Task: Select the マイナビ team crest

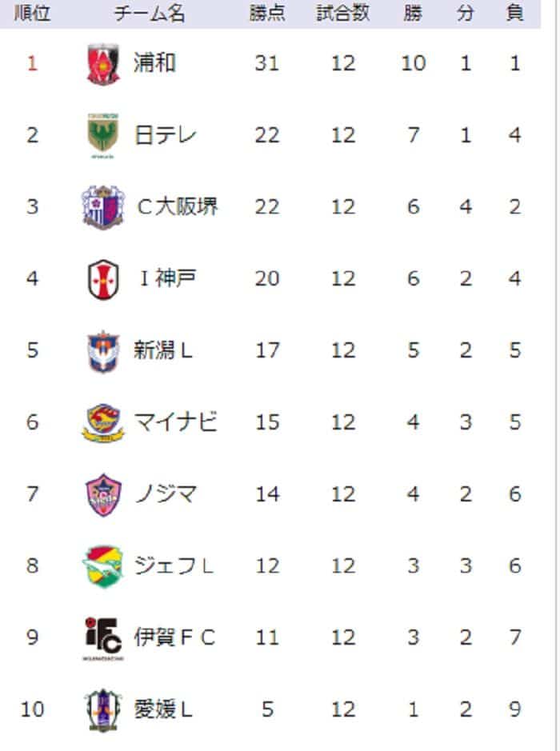Action: pos(103,422)
